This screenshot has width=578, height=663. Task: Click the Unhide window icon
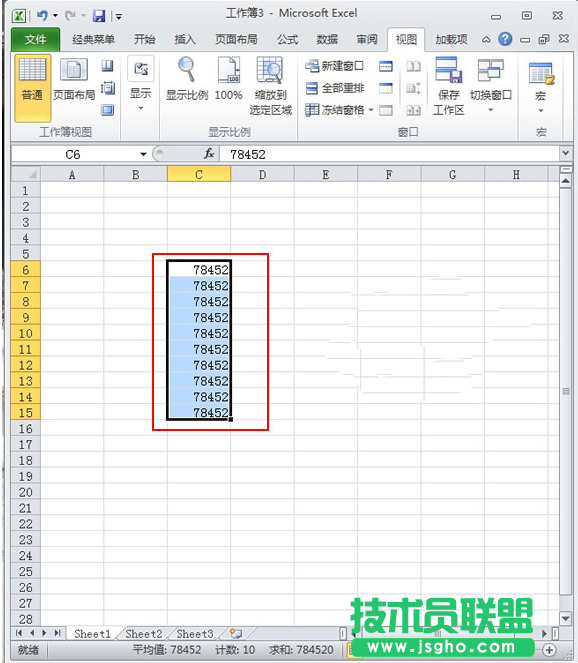pos(386,110)
